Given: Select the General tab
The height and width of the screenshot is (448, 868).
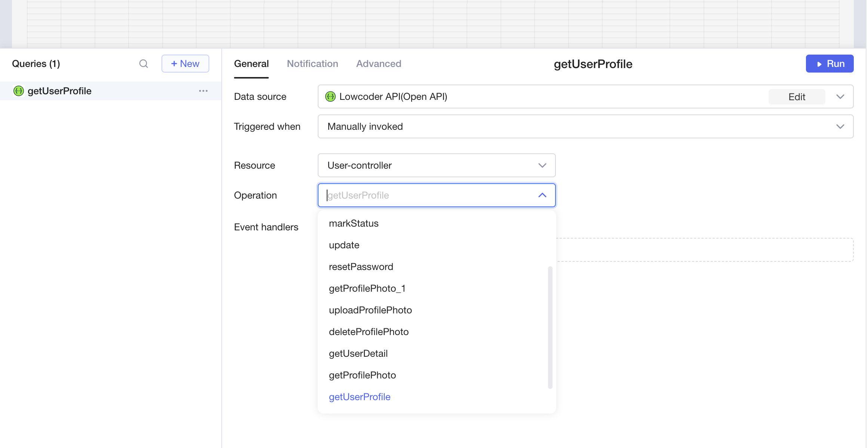Looking at the screenshot, I should point(251,64).
